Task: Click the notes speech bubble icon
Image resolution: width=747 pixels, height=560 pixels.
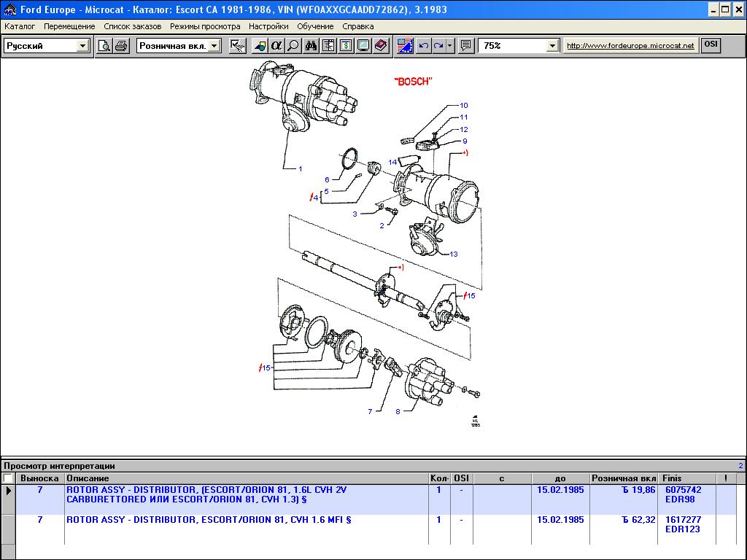Action: pyautogui.click(x=466, y=46)
